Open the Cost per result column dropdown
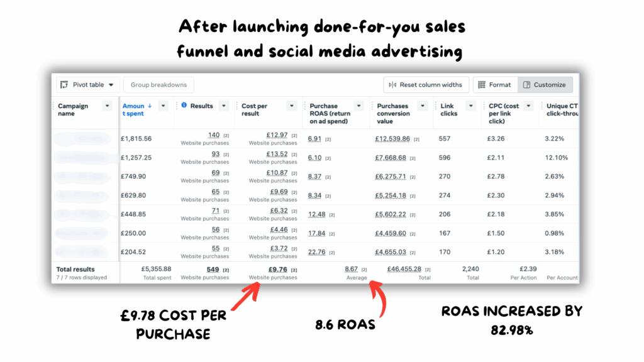This screenshot has height=362, width=644. tap(292, 106)
